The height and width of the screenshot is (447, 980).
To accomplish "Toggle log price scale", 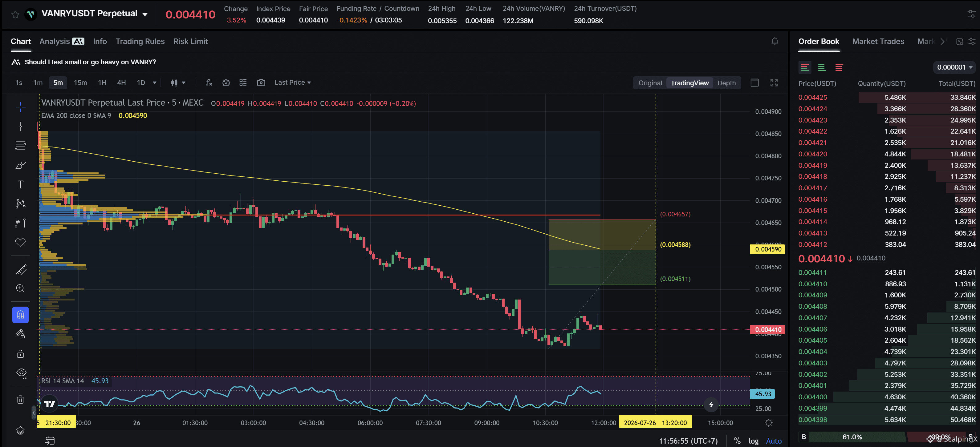I will coord(753,441).
